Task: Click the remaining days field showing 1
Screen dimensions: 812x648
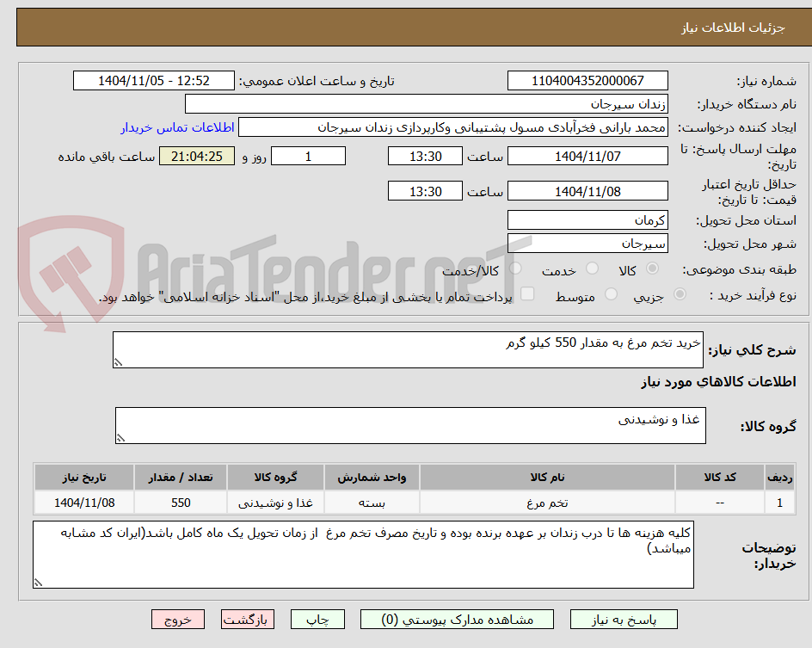Action: tap(308, 156)
